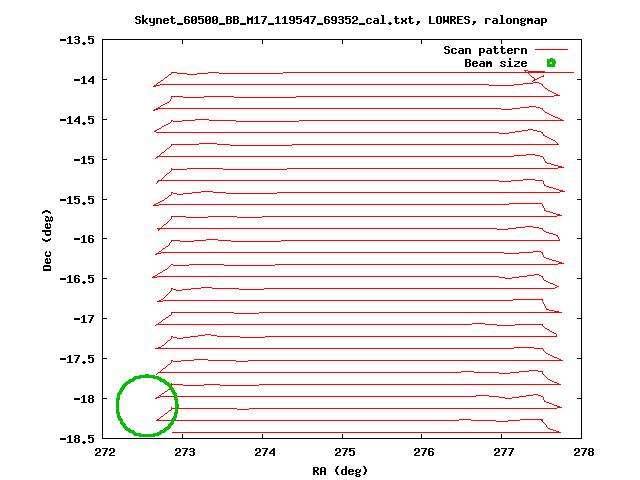The height and width of the screenshot is (480, 640).
Task: Click the plot title Skynet_60500_BB_M17 text
Action: [x=341, y=20]
